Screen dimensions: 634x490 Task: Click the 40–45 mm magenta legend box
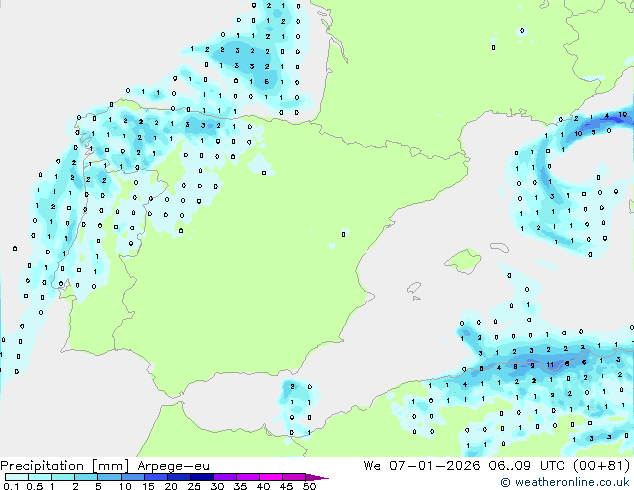(271, 477)
